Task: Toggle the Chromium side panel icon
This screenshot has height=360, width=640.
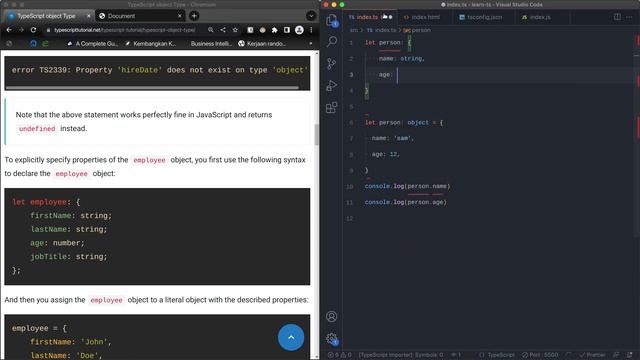Action: (287, 30)
